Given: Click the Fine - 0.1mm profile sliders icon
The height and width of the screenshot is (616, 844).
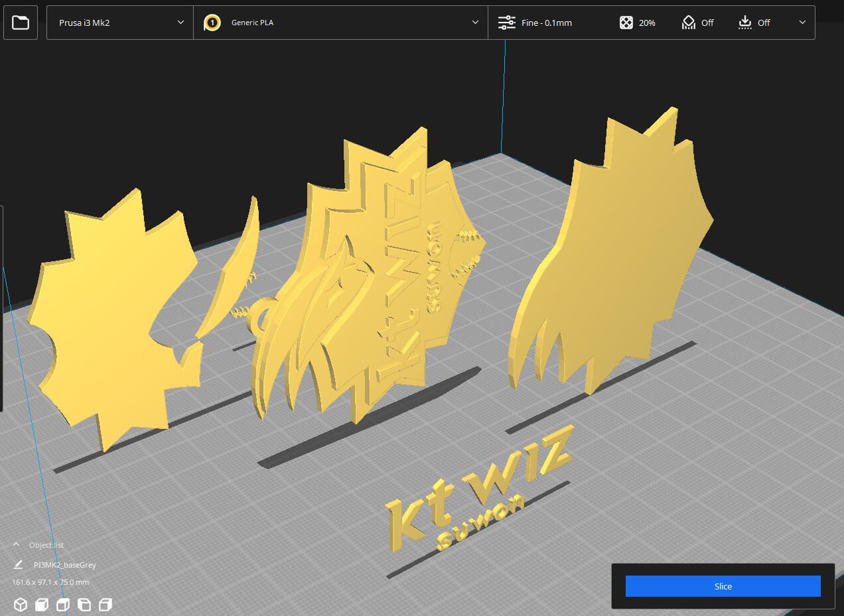Looking at the screenshot, I should (x=507, y=23).
